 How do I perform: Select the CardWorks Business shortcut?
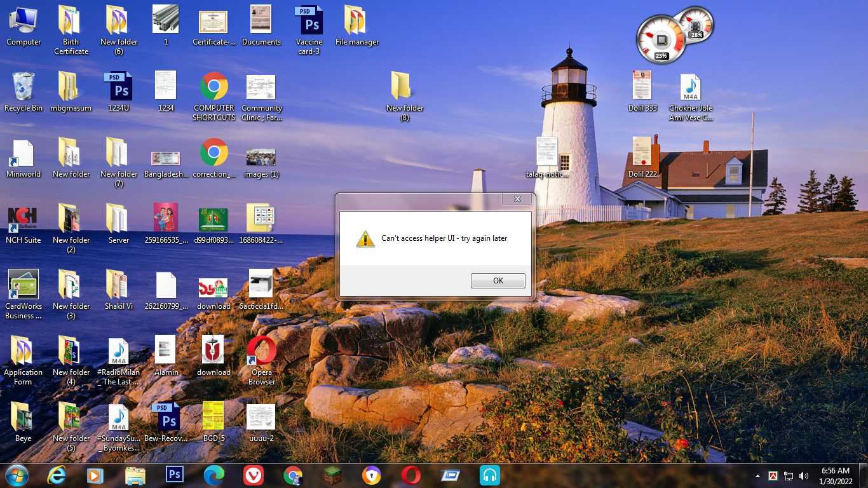click(x=24, y=294)
